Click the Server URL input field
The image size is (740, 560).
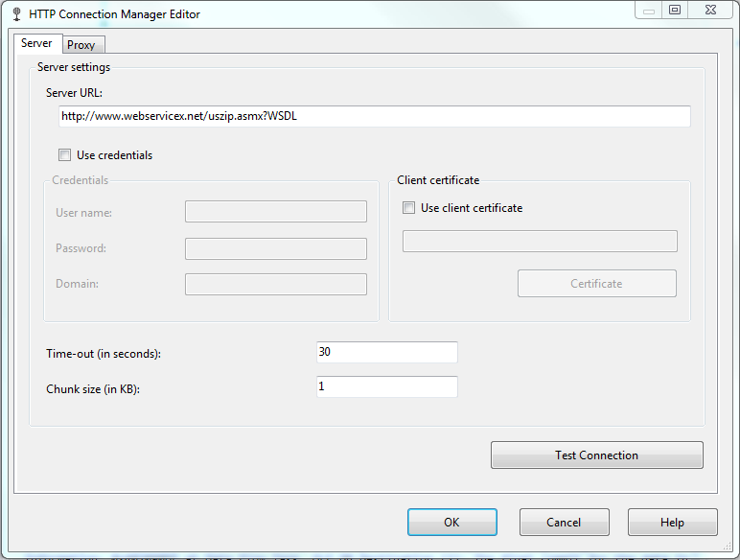pos(374,116)
